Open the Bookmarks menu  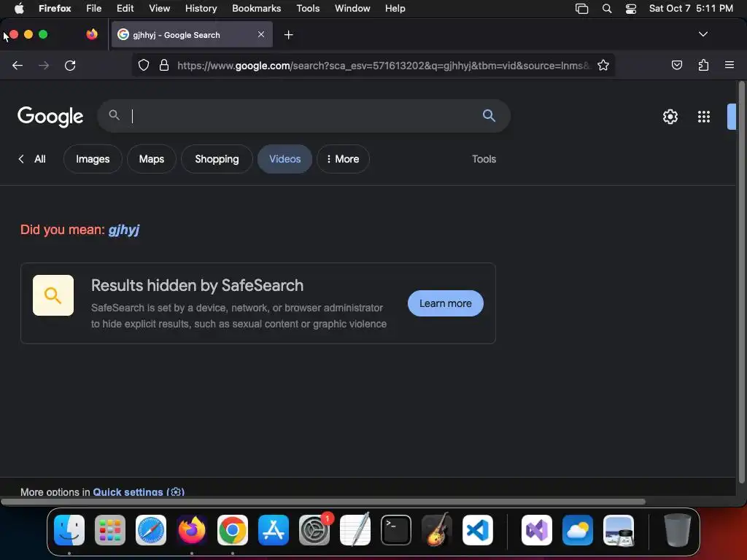pyautogui.click(x=256, y=8)
